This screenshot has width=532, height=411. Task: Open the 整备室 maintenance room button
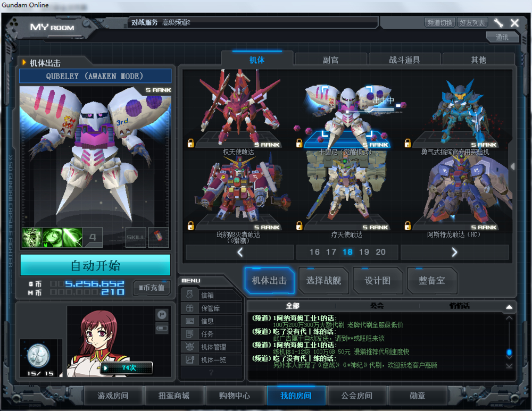point(431,280)
